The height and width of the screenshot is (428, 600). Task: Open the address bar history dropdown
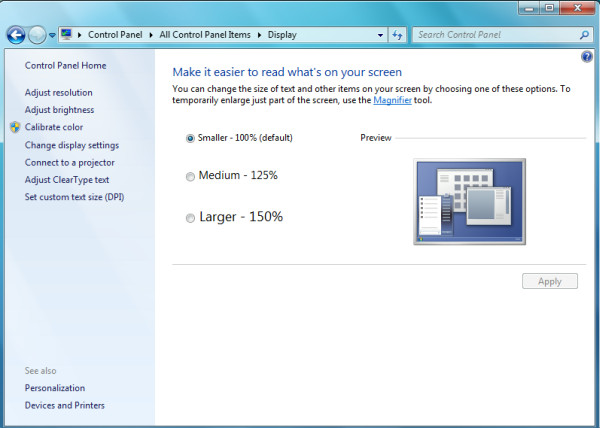[380, 35]
